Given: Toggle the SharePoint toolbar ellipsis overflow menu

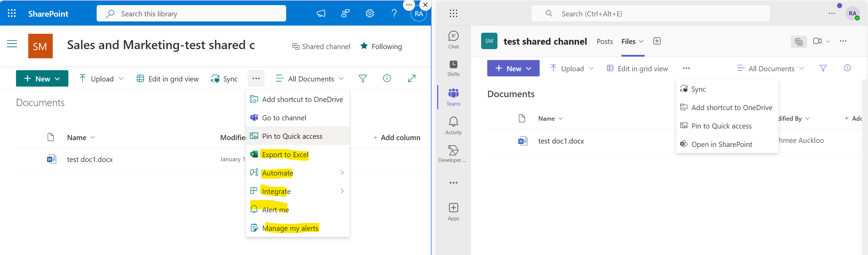Looking at the screenshot, I should tap(256, 78).
